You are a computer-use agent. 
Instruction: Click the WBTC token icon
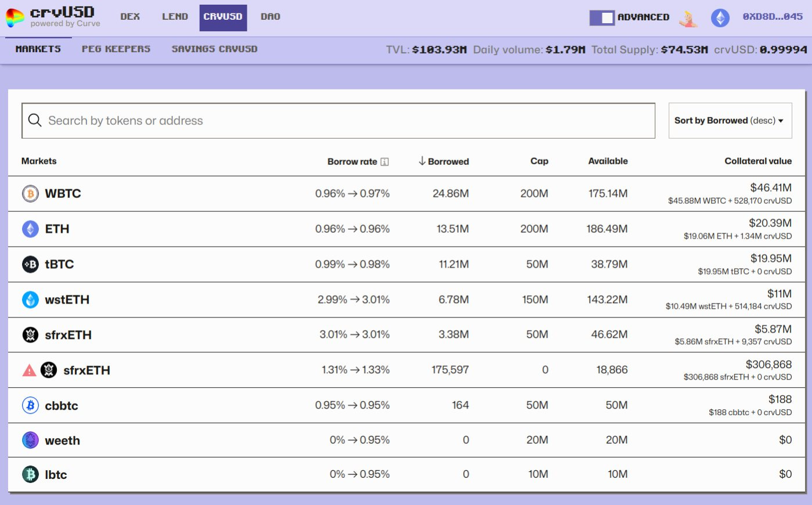click(30, 193)
